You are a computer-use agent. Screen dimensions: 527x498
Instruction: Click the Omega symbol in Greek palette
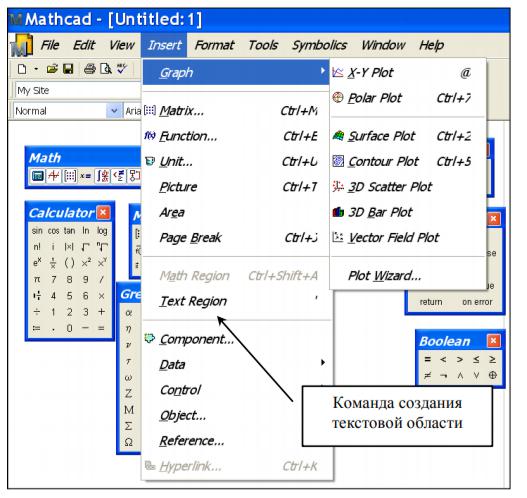pos(128,442)
